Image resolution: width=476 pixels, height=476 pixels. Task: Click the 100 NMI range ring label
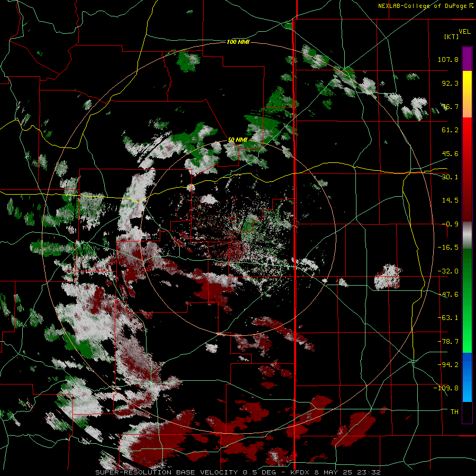pos(238,42)
